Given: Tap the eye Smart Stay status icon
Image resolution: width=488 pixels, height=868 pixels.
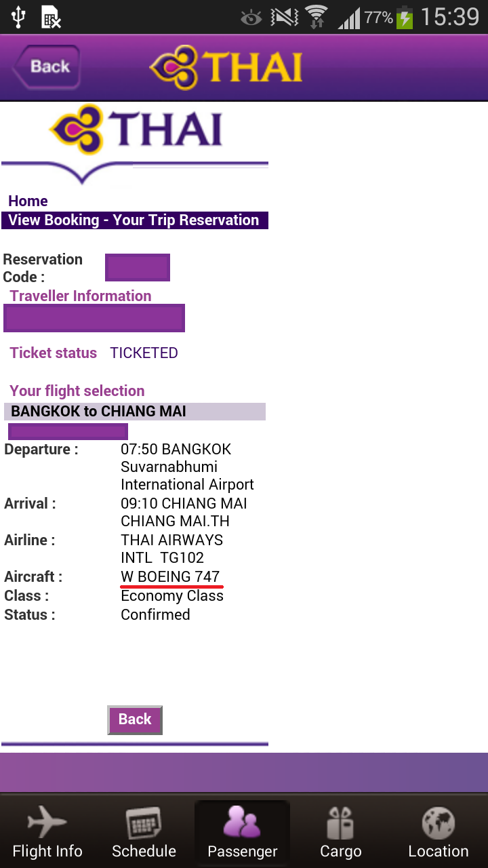Looking at the screenshot, I should coord(251,18).
